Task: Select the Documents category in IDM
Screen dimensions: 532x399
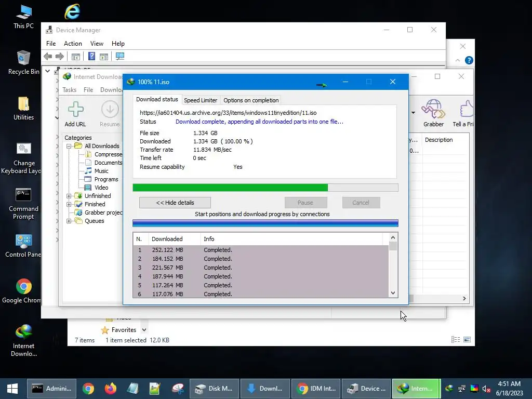Action: (103, 163)
